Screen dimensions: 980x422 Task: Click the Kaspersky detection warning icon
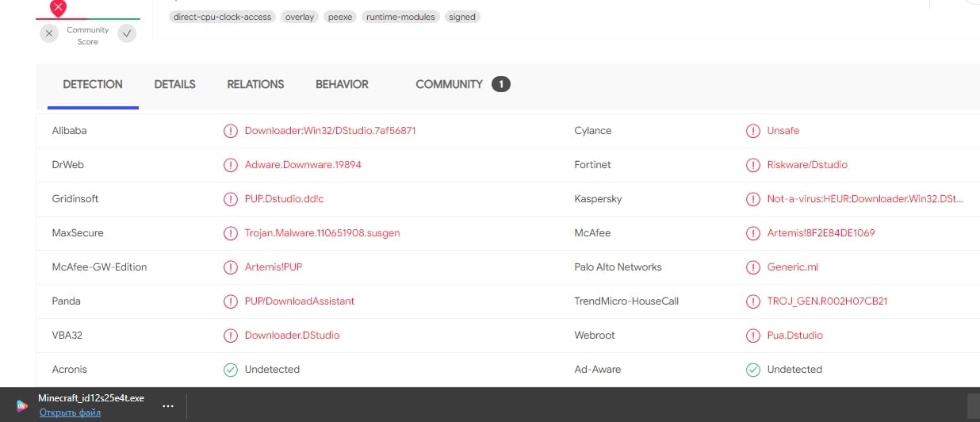753,199
